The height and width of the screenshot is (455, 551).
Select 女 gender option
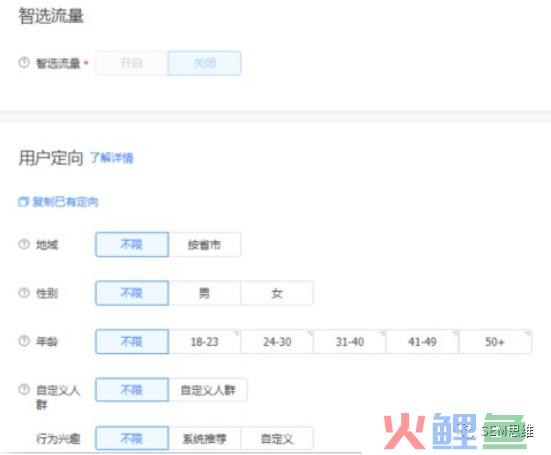[277, 293]
